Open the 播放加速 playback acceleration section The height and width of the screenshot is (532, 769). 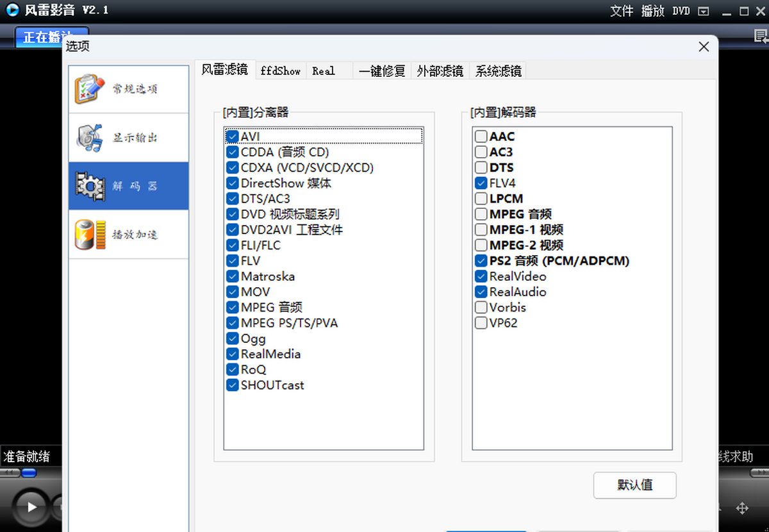coord(128,235)
